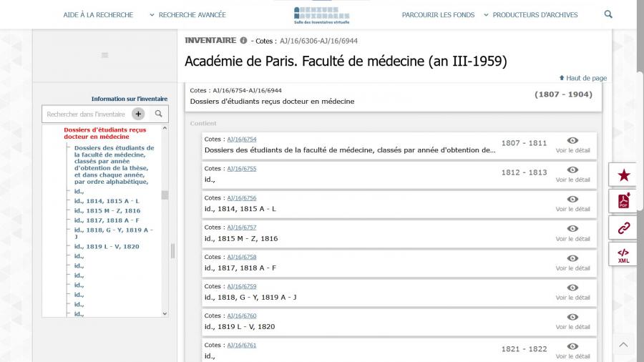This screenshot has width=644, height=362.
Task: View detail eye icon for AJ/16/6758
Action: tap(572, 258)
